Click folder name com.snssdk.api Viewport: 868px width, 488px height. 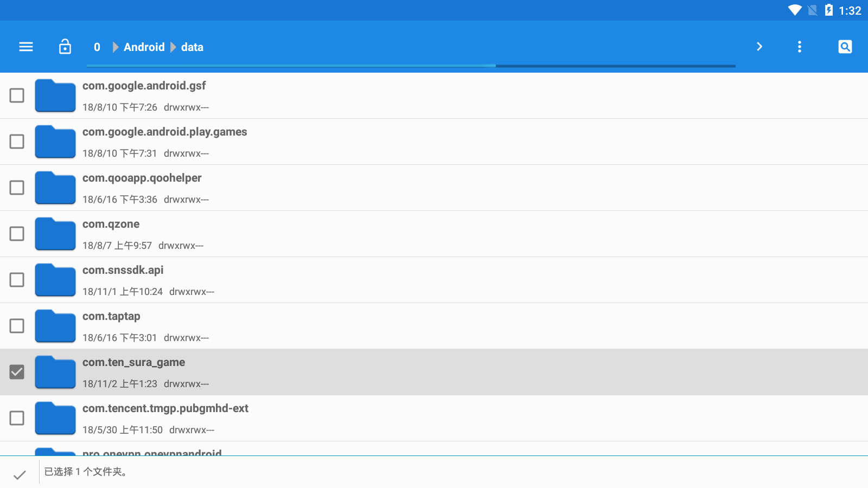click(123, 270)
